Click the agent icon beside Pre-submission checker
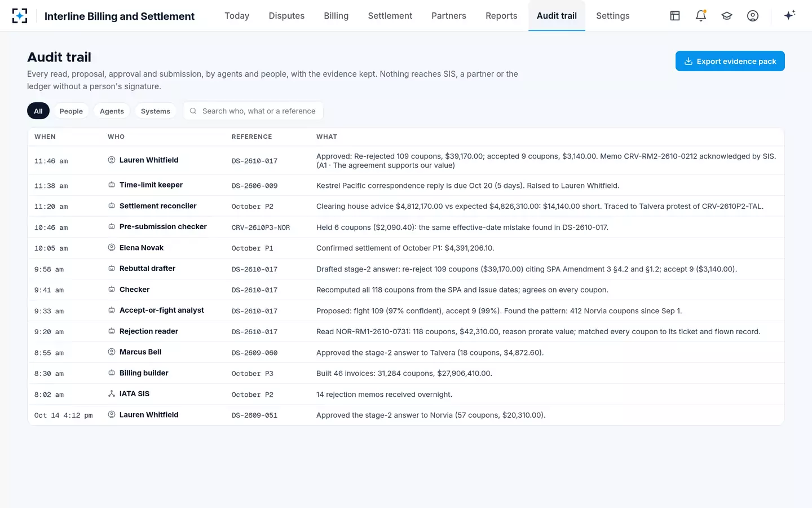812x508 pixels. 112,227
